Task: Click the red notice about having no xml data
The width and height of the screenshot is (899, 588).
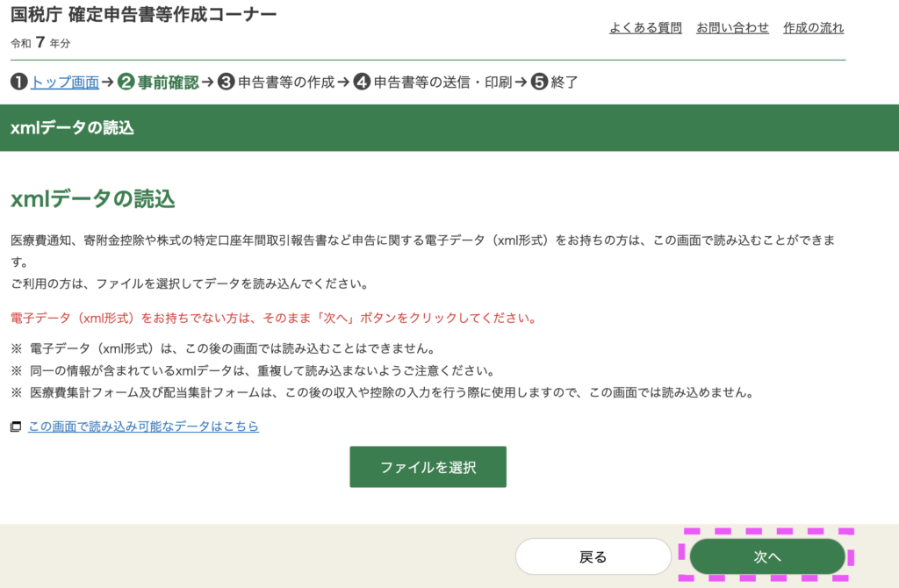Action: [273, 317]
